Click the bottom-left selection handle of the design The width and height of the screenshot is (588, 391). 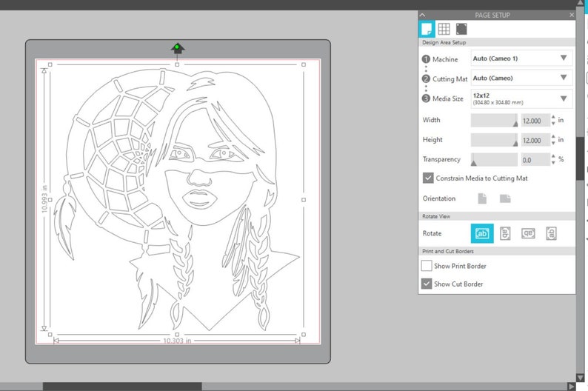tap(50, 335)
